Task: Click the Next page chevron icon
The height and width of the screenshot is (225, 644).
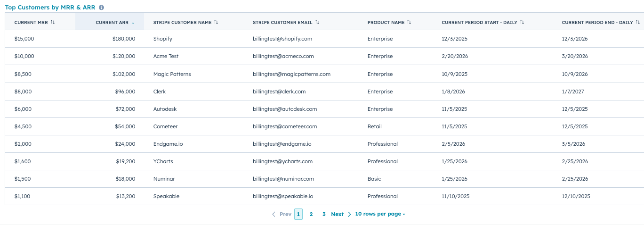Action: [349, 214]
